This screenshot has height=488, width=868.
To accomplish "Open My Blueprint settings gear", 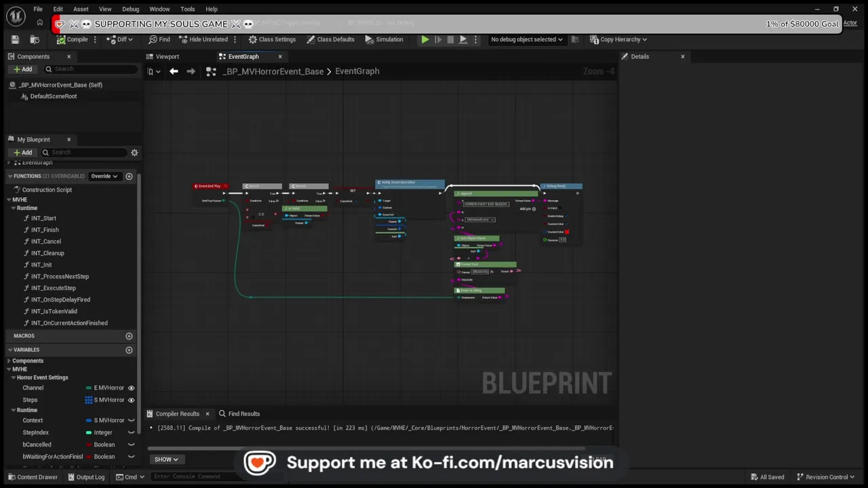I will tap(134, 152).
